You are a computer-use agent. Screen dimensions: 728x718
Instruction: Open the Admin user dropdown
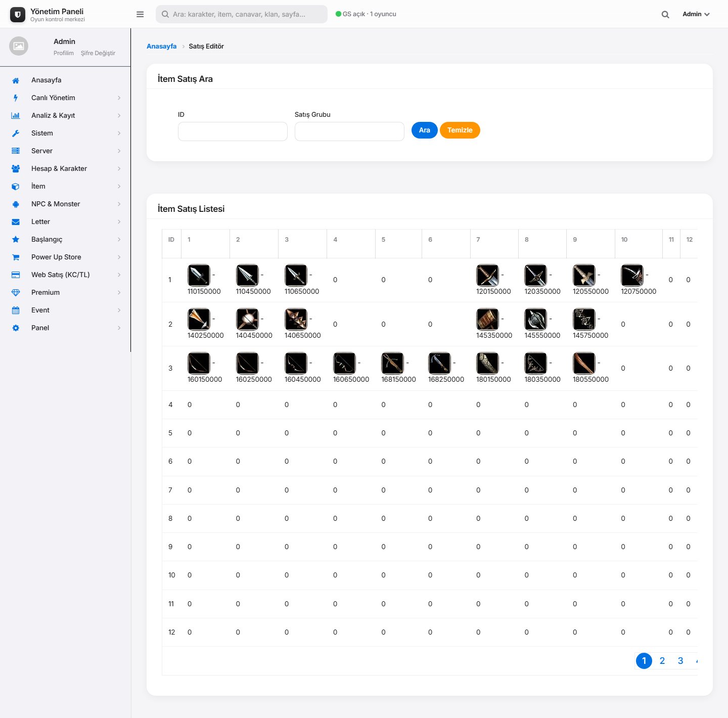pos(696,14)
